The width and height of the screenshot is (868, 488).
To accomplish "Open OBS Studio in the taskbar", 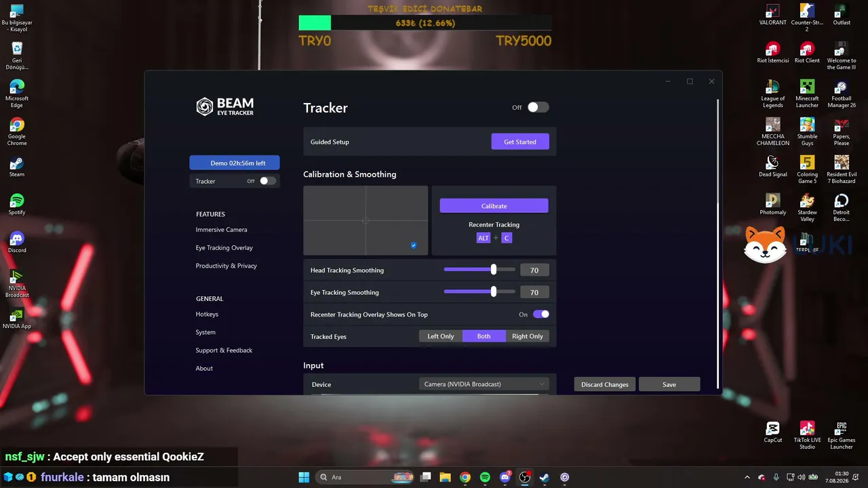I will [525, 477].
